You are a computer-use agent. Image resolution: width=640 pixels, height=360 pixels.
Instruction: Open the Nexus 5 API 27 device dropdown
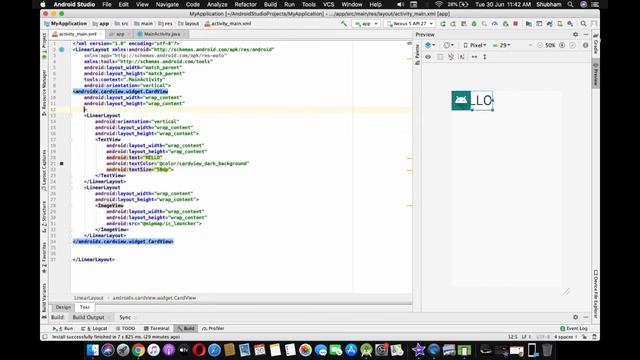click(410, 24)
